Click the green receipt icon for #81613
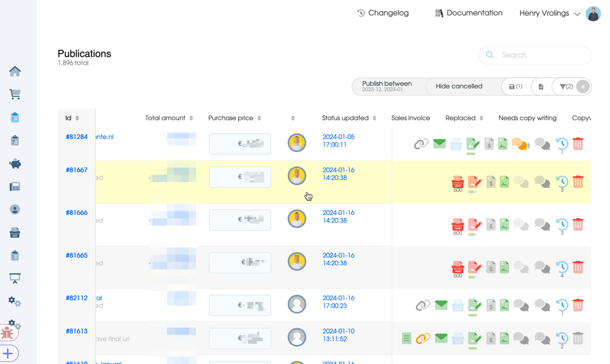 click(406, 338)
